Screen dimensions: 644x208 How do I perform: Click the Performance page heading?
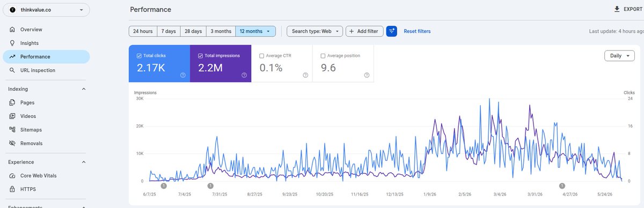click(x=151, y=10)
